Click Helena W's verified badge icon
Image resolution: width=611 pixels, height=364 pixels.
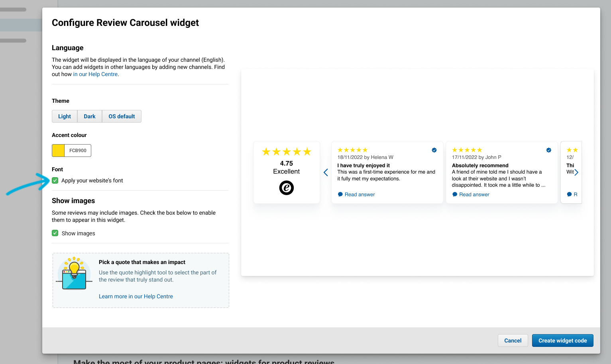(434, 150)
